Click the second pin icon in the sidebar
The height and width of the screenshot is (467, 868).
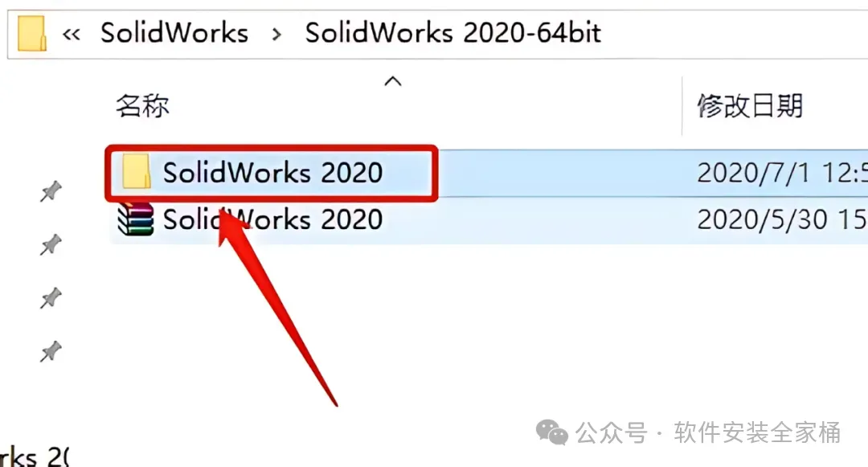tap(51, 244)
